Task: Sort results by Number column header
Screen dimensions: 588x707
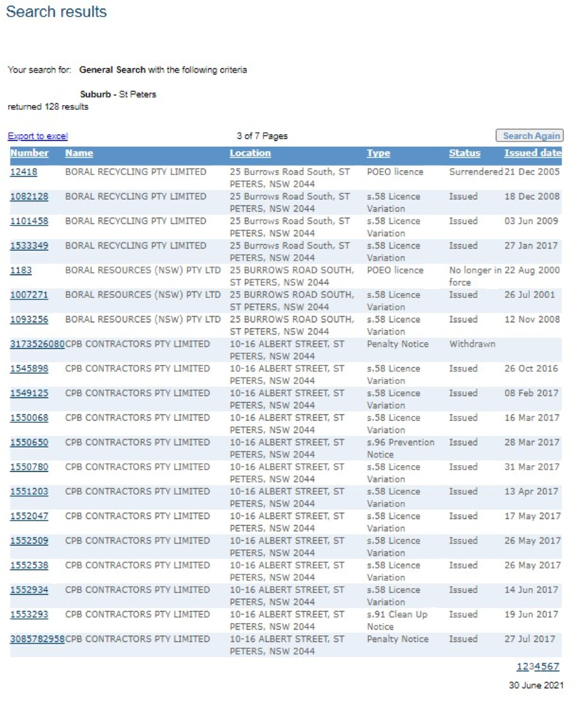Action: (x=29, y=153)
